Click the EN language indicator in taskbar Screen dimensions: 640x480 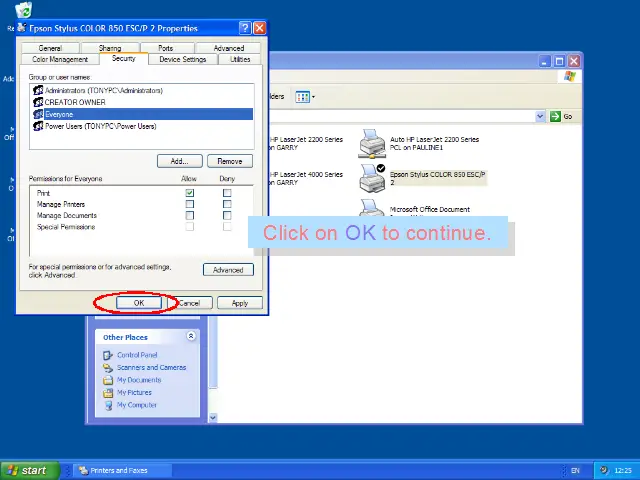[x=575, y=470]
